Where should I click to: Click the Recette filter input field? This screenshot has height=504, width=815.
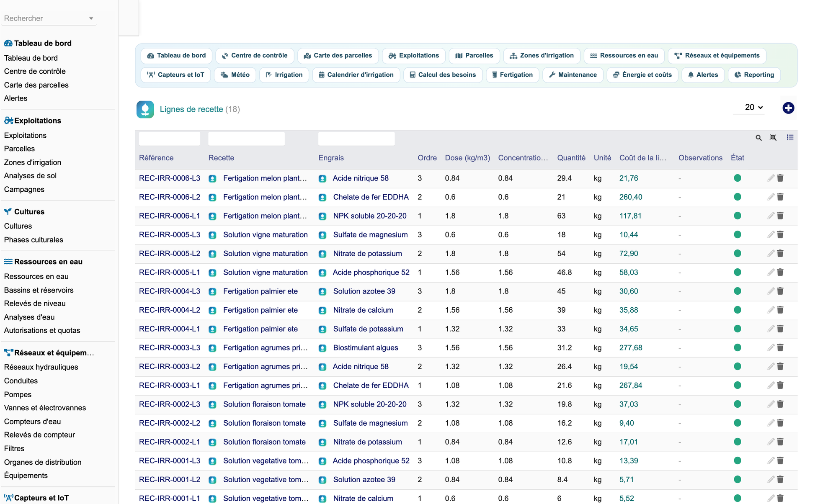pyautogui.click(x=247, y=139)
